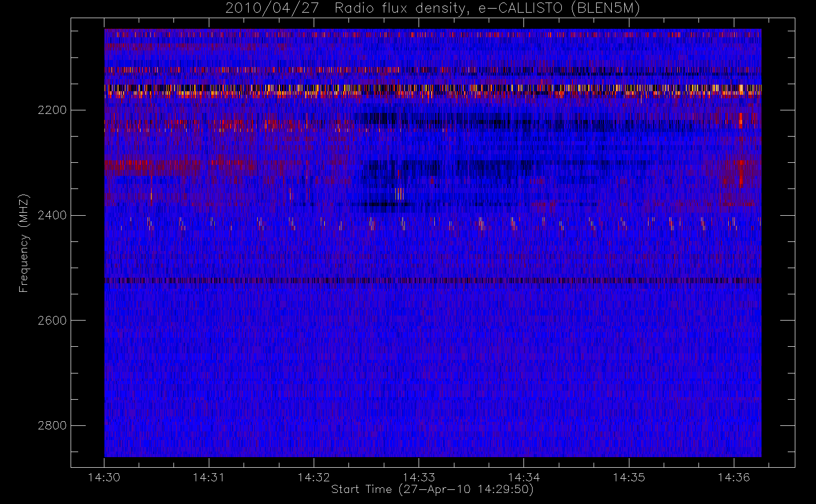Click the 2400 frequency tick label
Image resolution: width=816 pixels, height=504 pixels.
pyautogui.click(x=52, y=215)
